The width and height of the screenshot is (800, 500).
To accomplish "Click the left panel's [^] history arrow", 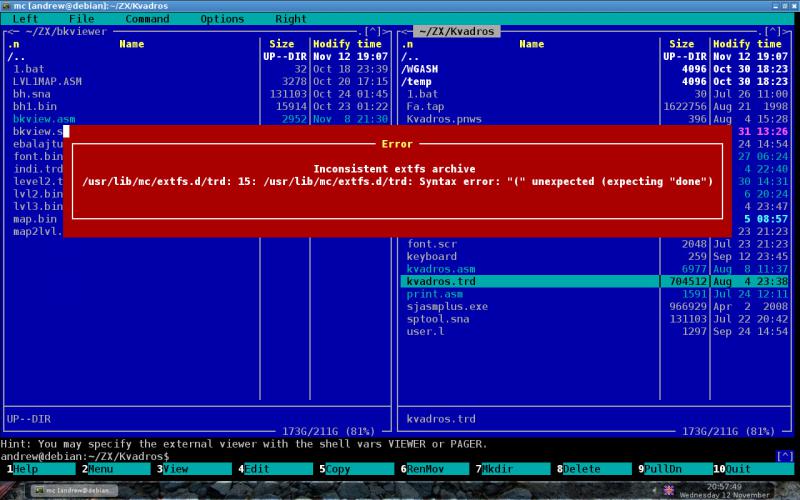I will 373,32.
